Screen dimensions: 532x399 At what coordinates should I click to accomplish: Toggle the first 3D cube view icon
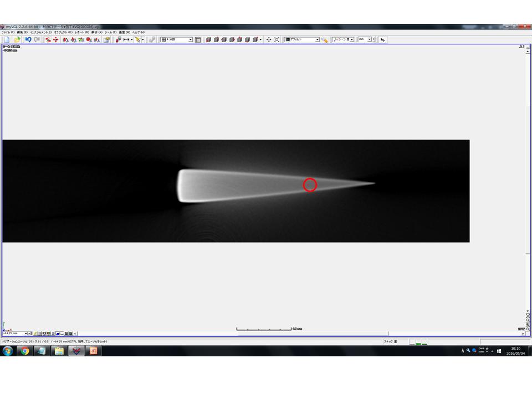pyautogui.click(x=208, y=40)
